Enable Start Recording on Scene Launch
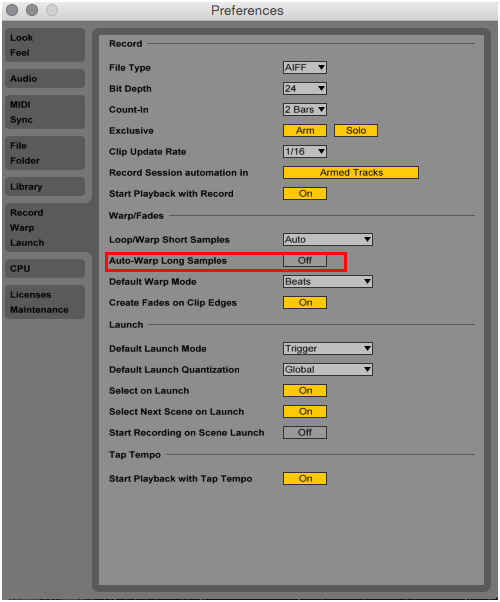Image resolution: width=500 pixels, height=602 pixels. coord(305,433)
